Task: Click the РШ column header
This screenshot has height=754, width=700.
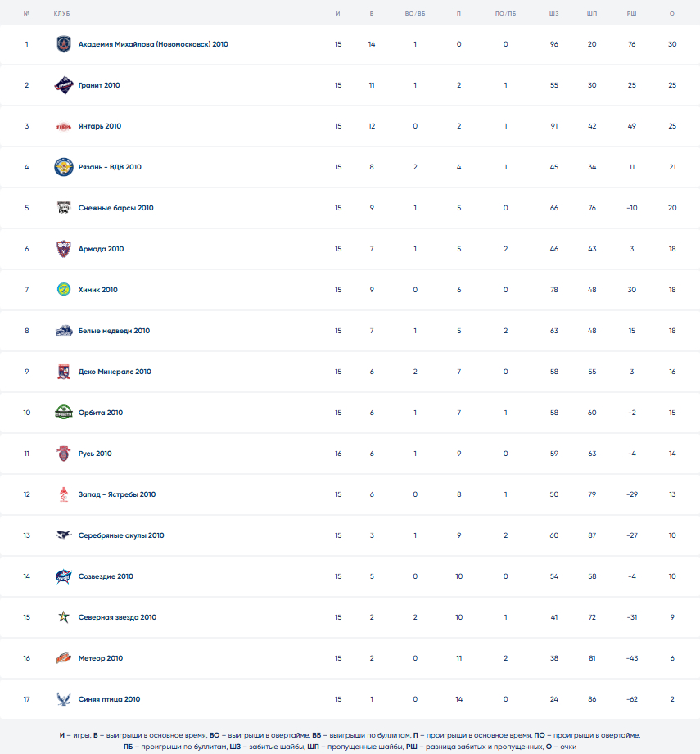Action: click(x=631, y=15)
